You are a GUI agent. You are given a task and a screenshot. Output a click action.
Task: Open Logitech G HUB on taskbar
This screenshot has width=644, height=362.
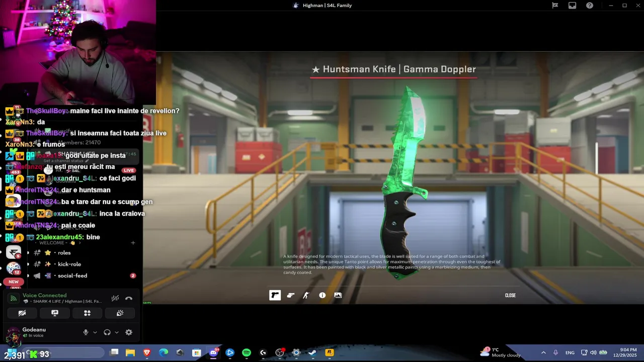click(263, 353)
